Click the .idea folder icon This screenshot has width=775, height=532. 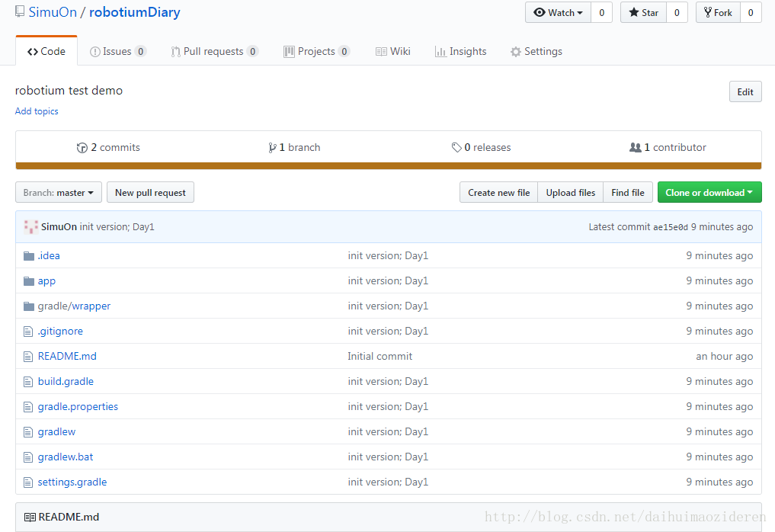pyautogui.click(x=29, y=256)
